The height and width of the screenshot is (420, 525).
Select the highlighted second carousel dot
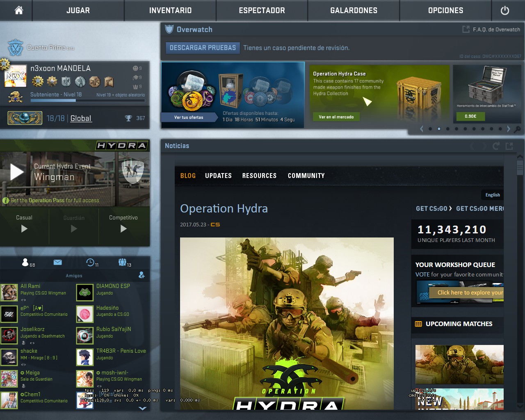[439, 129]
